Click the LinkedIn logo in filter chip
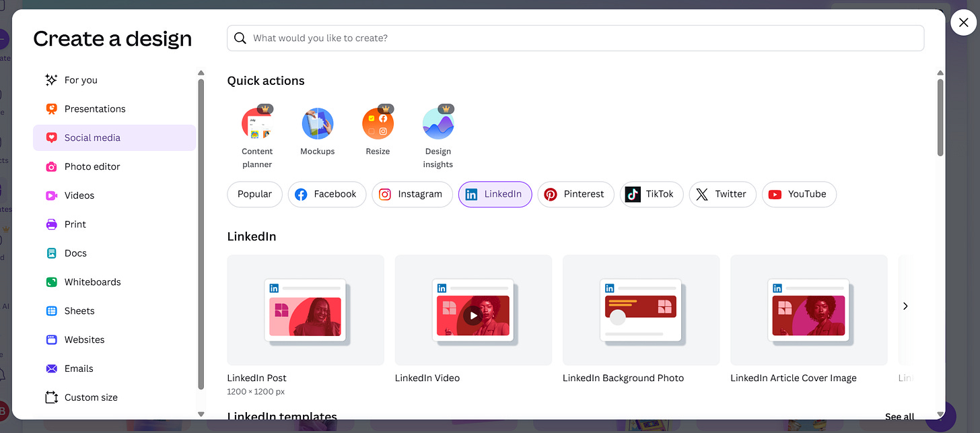 [x=471, y=195]
